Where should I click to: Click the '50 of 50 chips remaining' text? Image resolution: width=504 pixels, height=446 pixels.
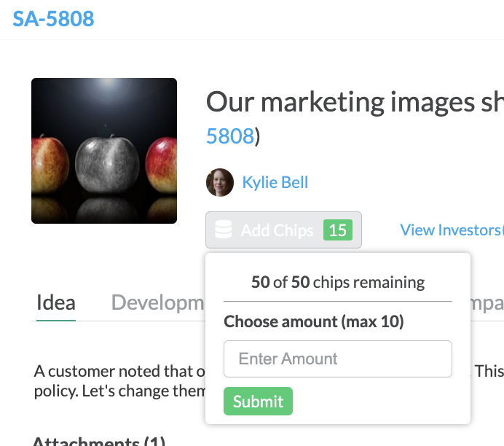338,282
